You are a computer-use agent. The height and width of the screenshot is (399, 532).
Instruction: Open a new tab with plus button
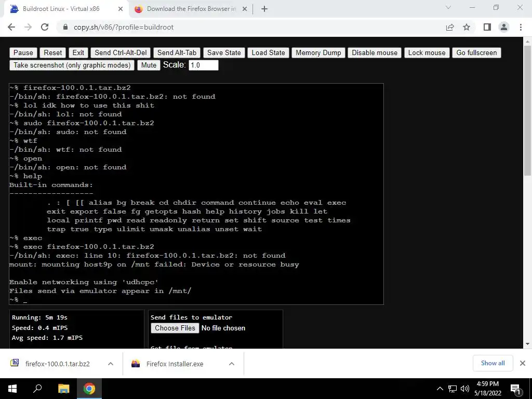264,9
